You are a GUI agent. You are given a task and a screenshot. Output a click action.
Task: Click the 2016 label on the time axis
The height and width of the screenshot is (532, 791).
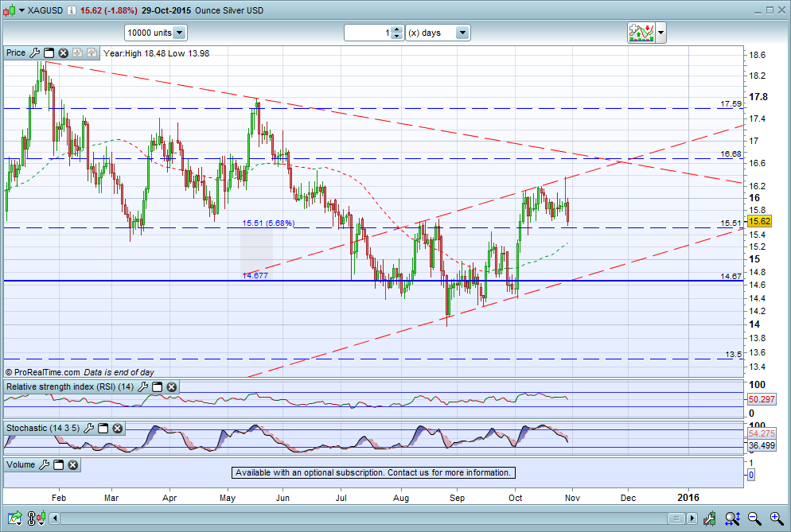688,498
